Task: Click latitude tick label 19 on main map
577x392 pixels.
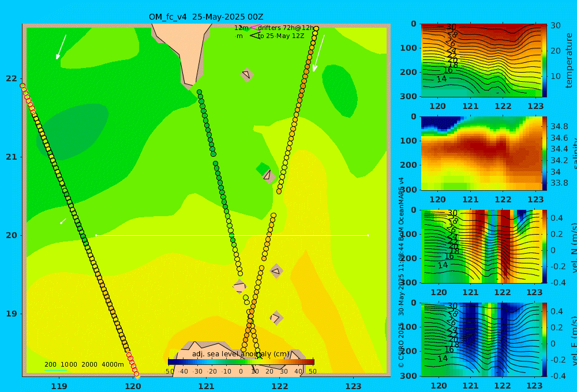Action: (x=12, y=314)
